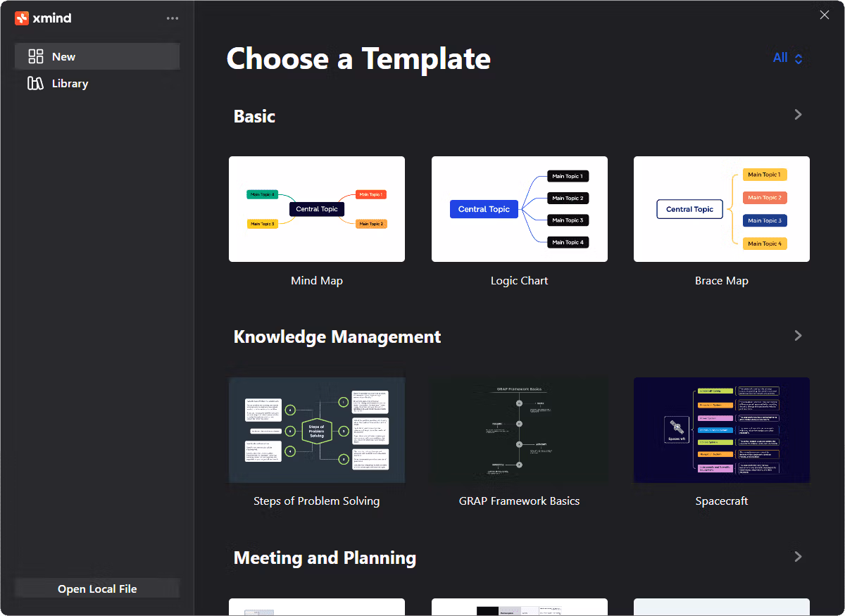Click the Open Local File button

pyautogui.click(x=97, y=589)
